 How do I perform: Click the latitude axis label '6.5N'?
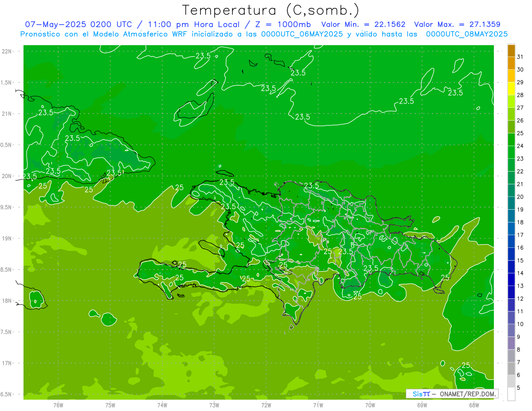(6, 394)
